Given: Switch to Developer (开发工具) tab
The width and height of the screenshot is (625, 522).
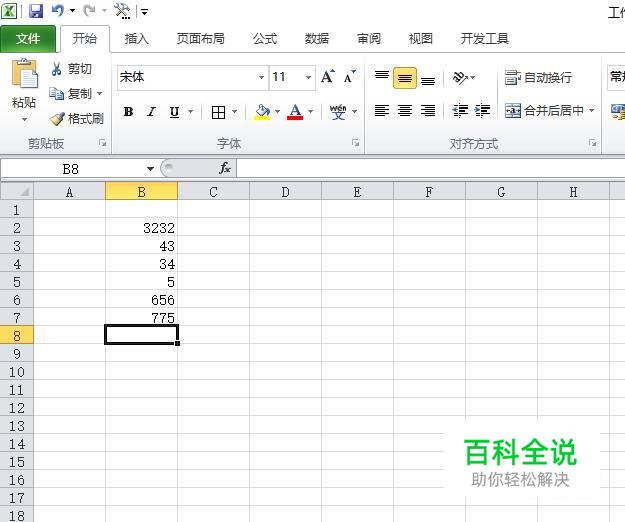Looking at the screenshot, I should tap(484, 39).
